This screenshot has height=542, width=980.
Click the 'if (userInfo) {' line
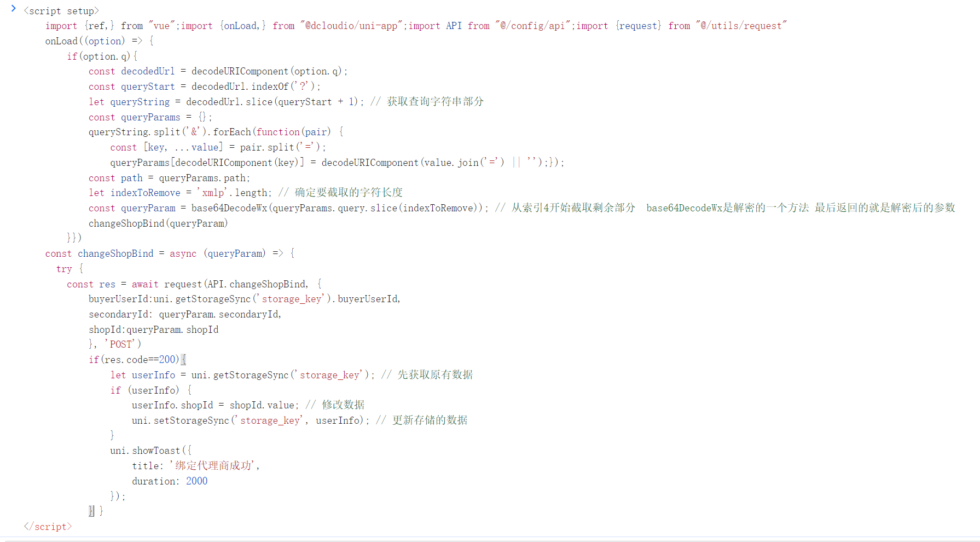pyautogui.click(x=151, y=390)
